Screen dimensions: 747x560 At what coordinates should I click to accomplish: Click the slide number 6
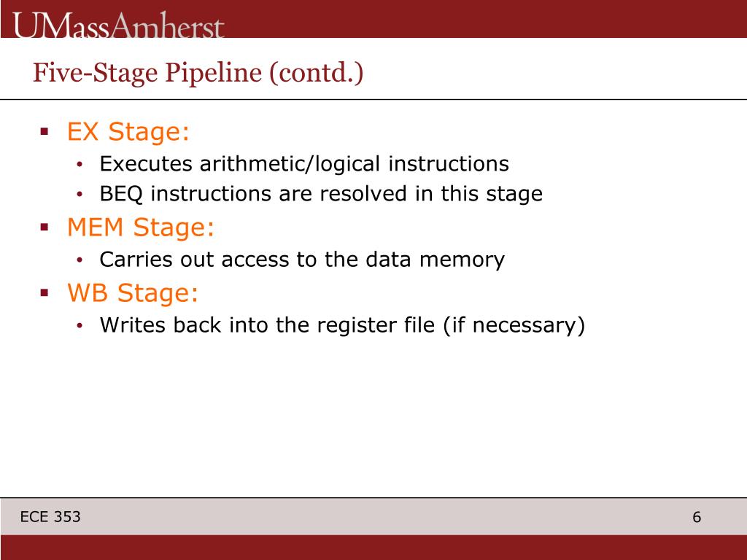(697, 517)
